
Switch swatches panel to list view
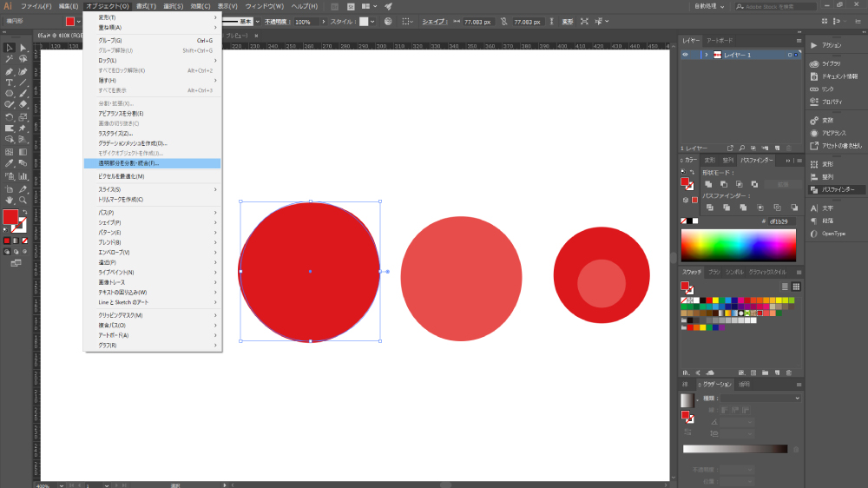coord(785,286)
